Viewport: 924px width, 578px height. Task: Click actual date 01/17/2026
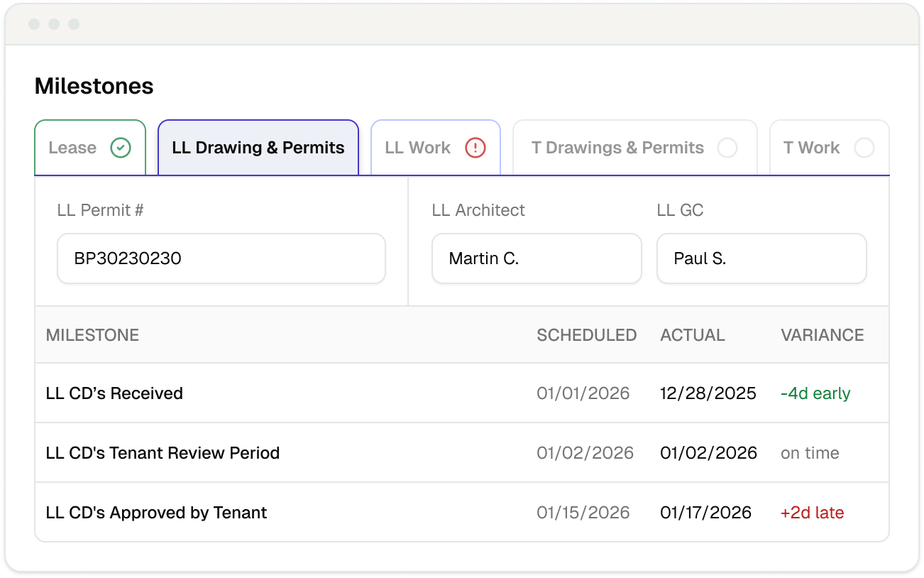706,513
